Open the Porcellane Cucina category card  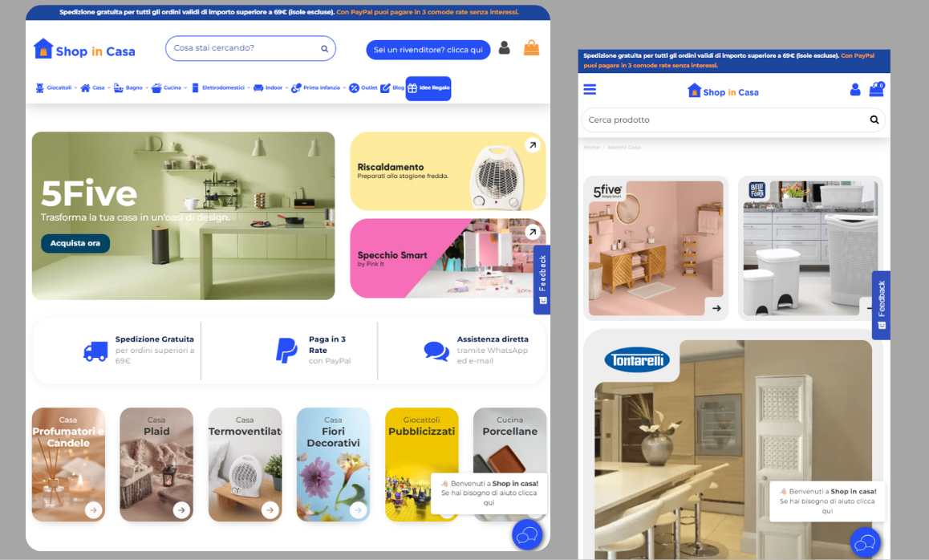pyautogui.click(x=509, y=465)
